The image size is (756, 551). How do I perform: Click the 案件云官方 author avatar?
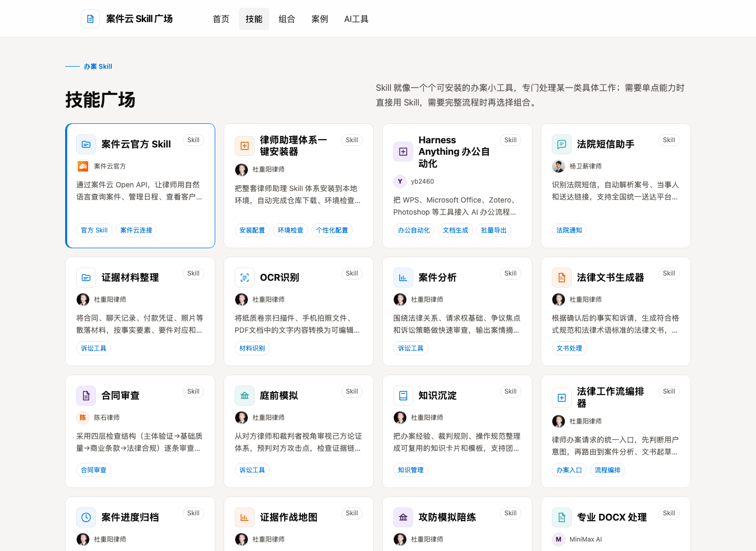(x=83, y=166)
